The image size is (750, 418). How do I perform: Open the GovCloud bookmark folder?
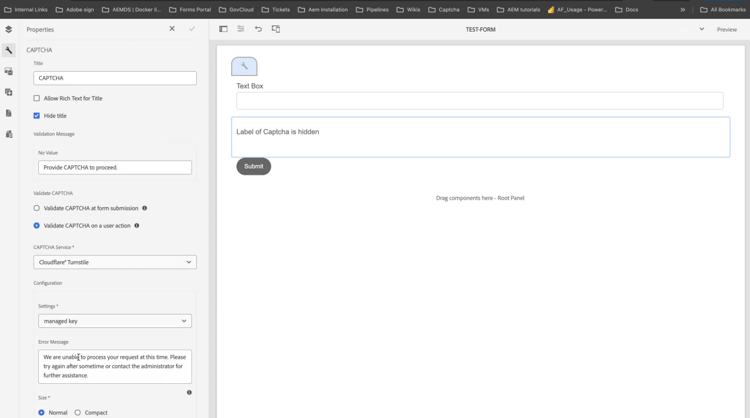pyautogui.click(x=236, y=10)
